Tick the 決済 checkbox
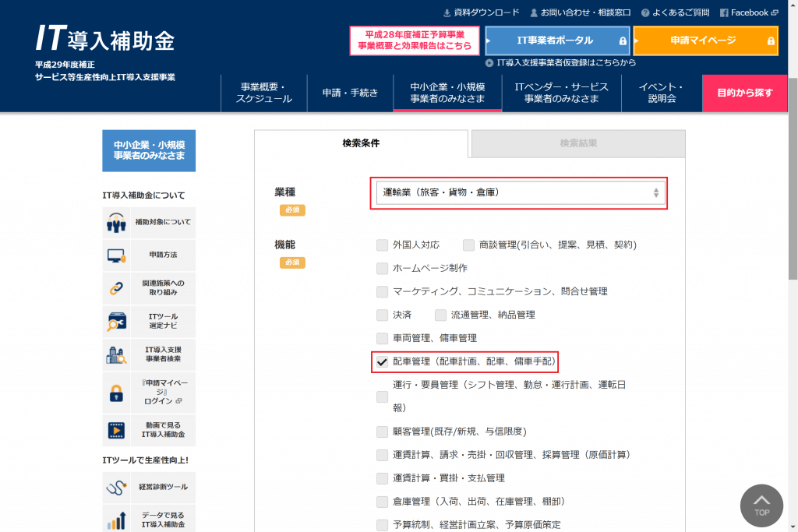 pyautogui.click(x=382, y=315)
